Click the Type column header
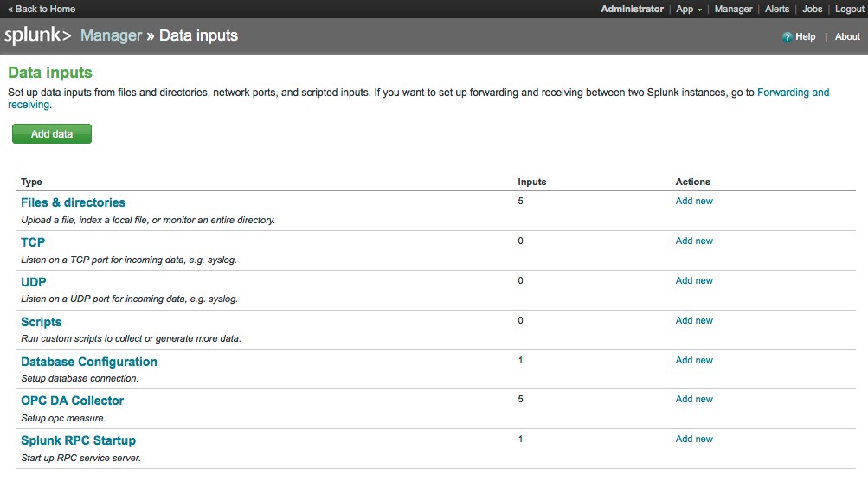The width and height of the screenshot is (868, 488). tap(31, 182)
